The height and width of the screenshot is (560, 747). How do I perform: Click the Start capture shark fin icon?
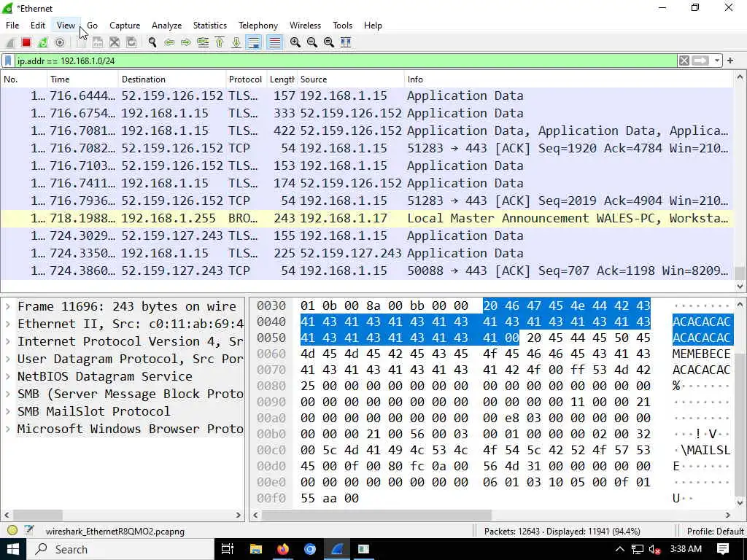point(9,42)
